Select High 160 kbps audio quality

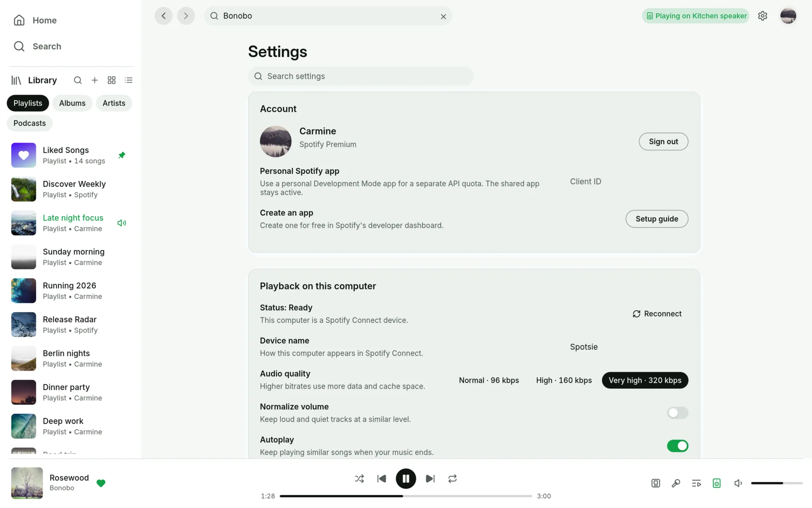(564, 380)
